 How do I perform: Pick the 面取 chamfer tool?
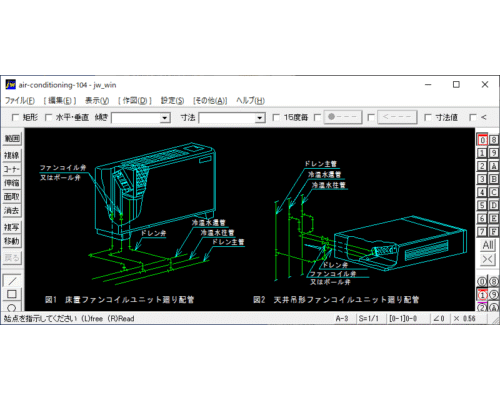pyautogui.click(x=12, y=197)
